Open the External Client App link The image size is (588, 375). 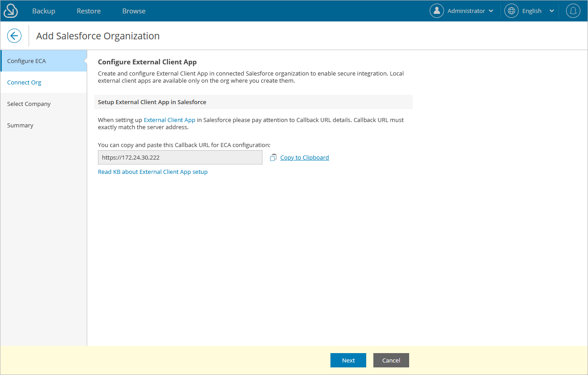click(169, 120)
